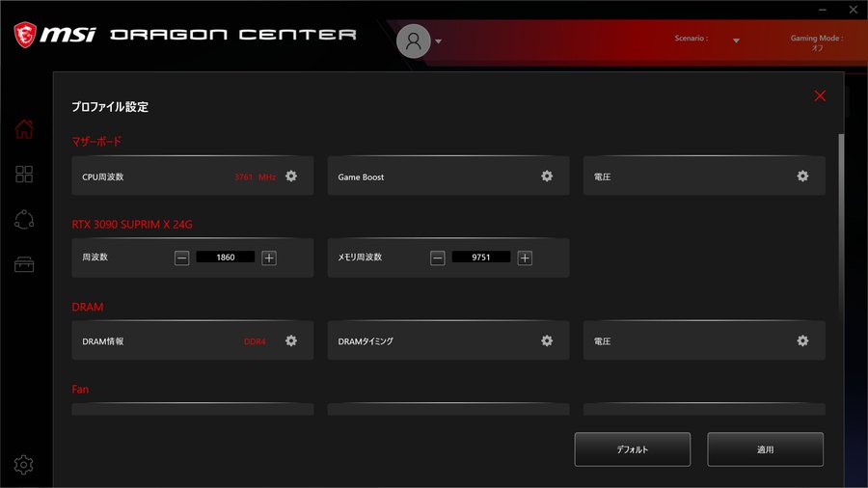This screenshot has width=868, height=488.
Task: Increase GPU 周波数 with plus button
Action: [x=269, y=258]
